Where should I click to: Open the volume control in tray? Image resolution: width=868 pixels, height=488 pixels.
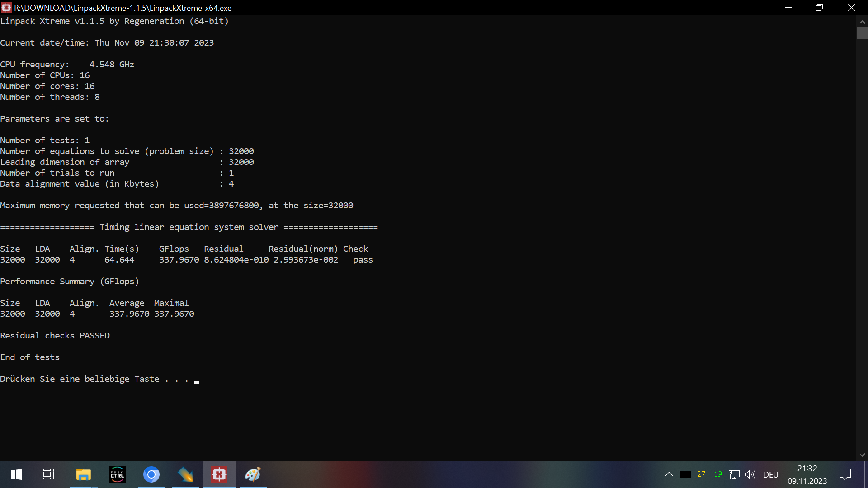tap(750, 474)
